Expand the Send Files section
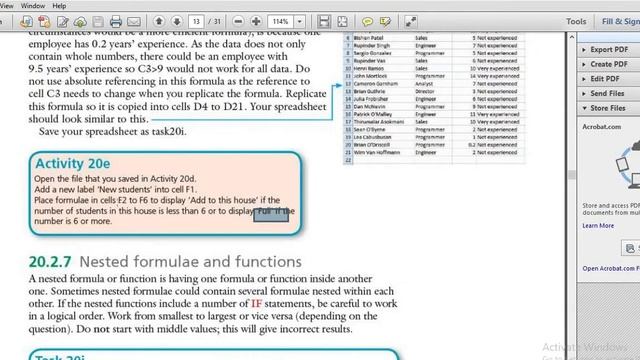Image resolution: width=640 pixels, height=360 pixels. coord(608,93)
